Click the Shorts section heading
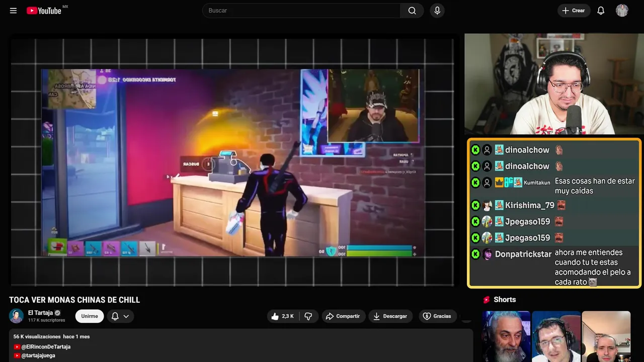 (505, 300)
